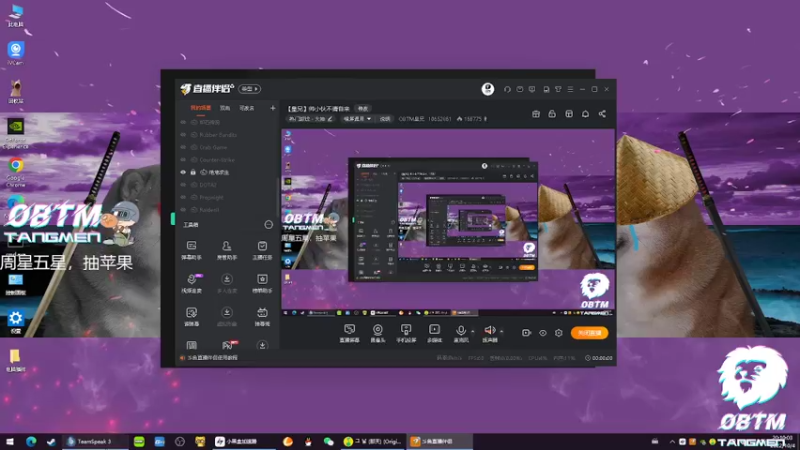This screenshot has height=450, width=800.
Task: Show hidden system tray icons arrow
Action: (672, 442)
